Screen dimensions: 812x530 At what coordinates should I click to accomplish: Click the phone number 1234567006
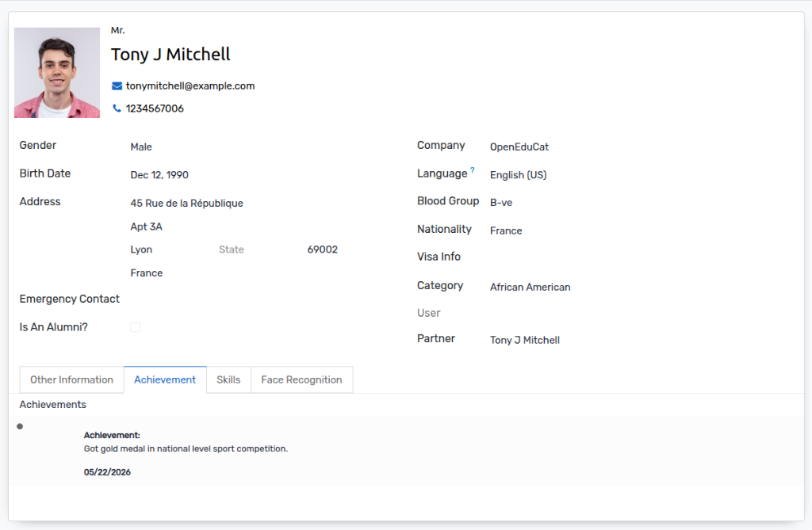(155, 109)
